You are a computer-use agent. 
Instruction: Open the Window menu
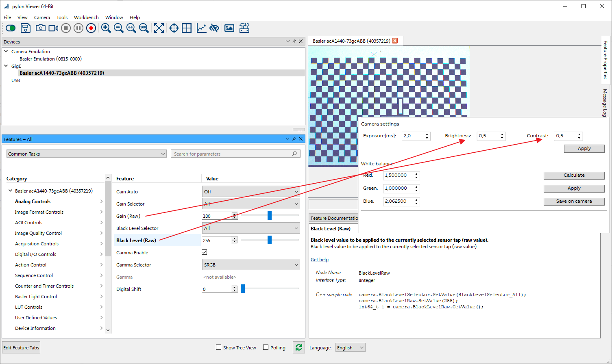(x=114, y=17)
